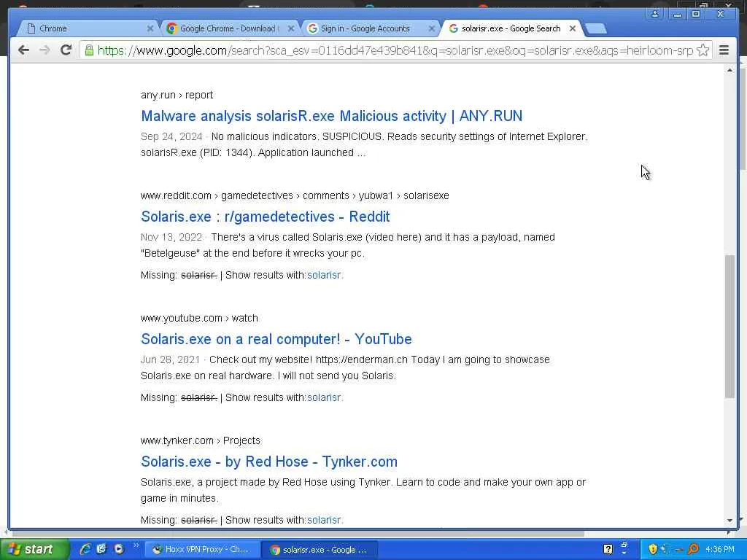Image resolution: width=747 pixels, height=560 pixels.
Task: Click the 'any.run › report' breadcrumb text
Action: 177,95
